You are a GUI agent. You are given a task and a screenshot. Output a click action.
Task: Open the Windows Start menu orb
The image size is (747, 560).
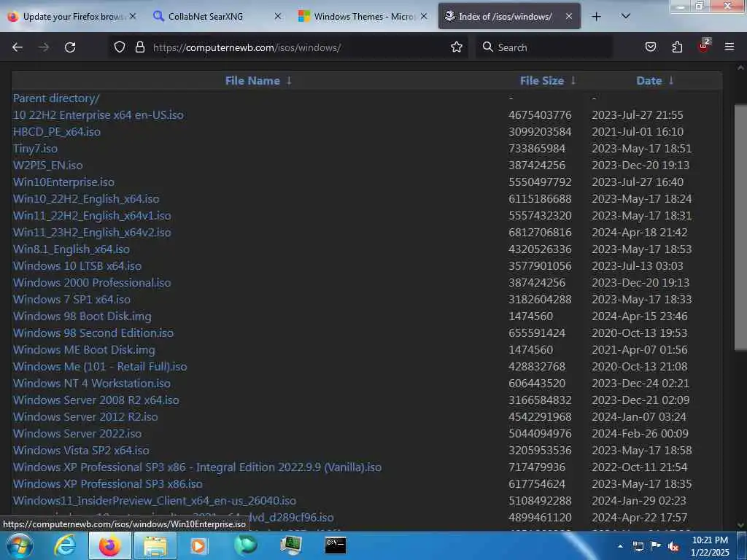[19, 545]
